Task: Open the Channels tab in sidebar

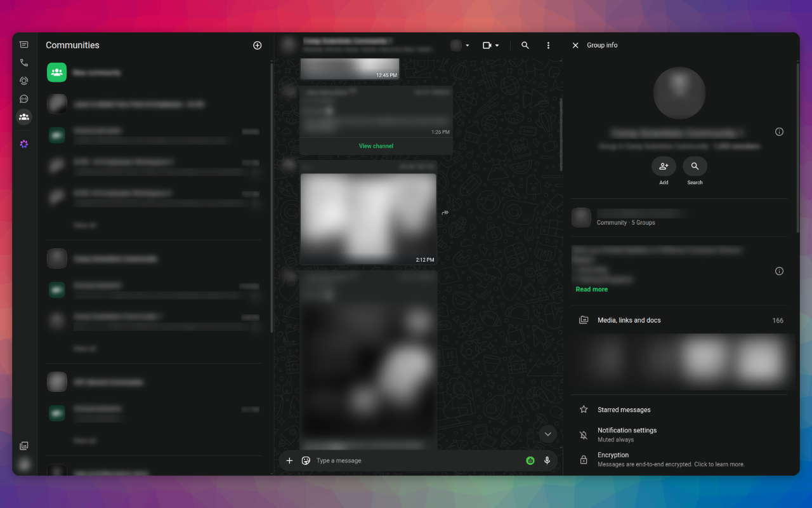Action: tap(24, 99)
